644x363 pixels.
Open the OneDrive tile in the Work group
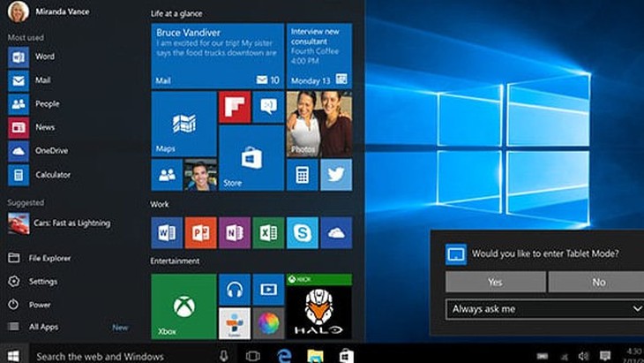pos(336,233)
